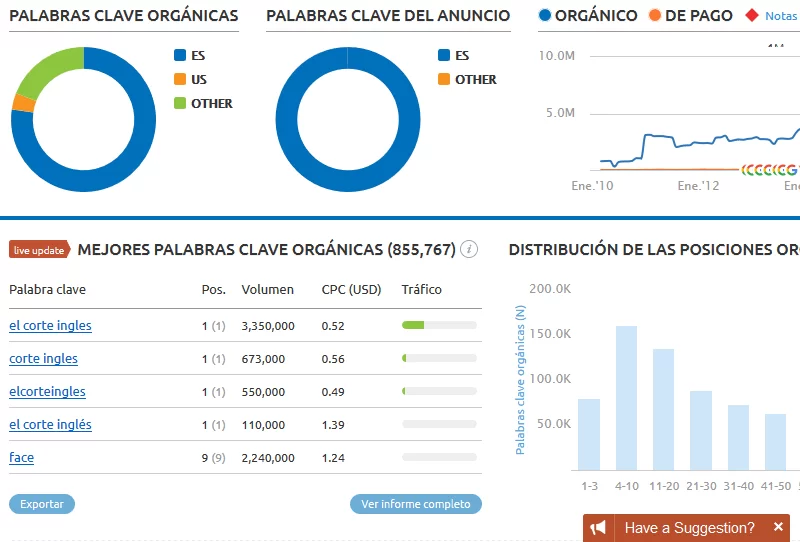
Task: Click the Ver informe completo button
Action: 416,504
